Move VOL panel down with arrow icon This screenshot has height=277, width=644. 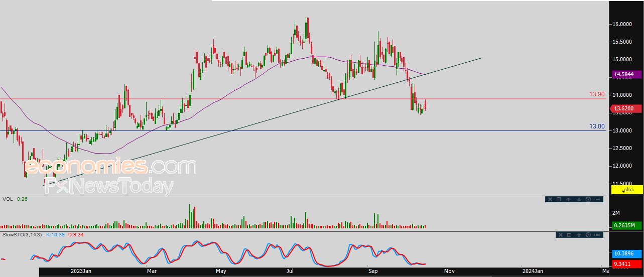click(x=579, y=199)
